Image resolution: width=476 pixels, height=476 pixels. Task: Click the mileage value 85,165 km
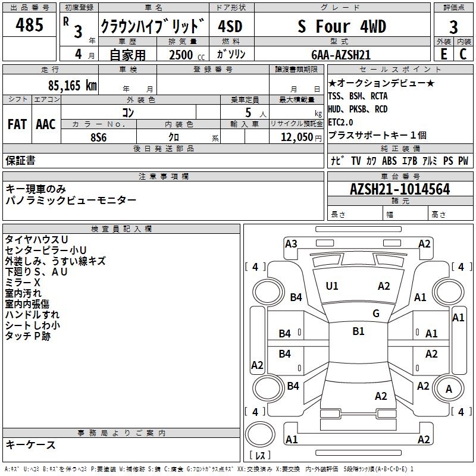[69, 86]
